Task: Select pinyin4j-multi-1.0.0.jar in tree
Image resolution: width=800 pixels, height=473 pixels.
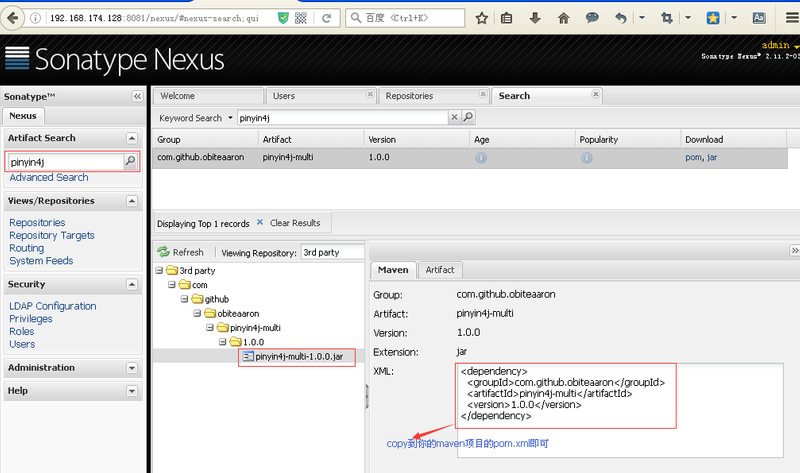Action: pos(299,357)
